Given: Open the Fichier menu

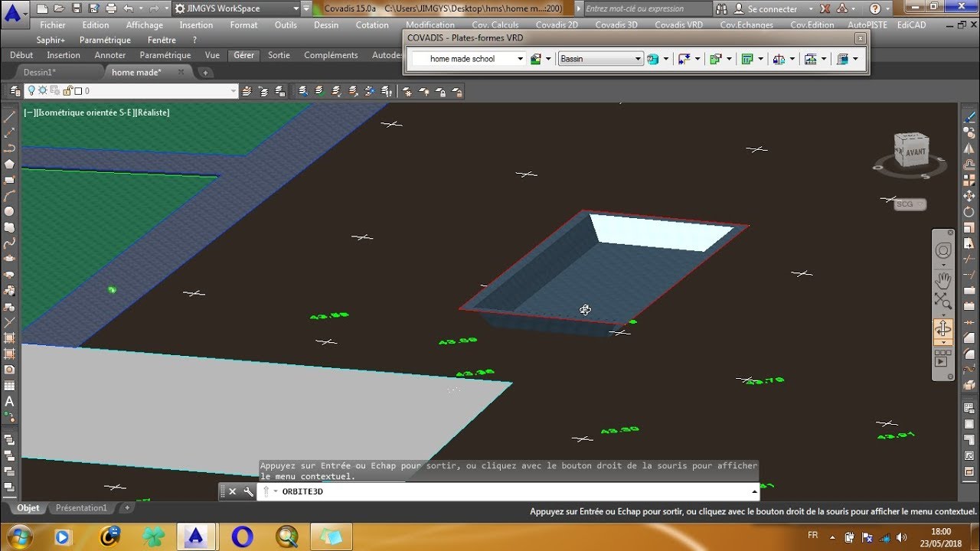Looking at the screenshot, I should [53, 24].
